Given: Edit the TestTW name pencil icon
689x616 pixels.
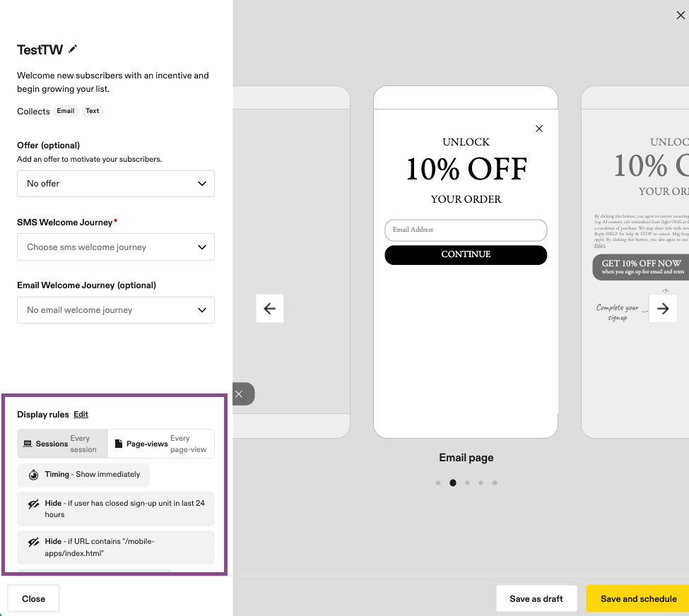Looking at the screenshot, I should click(73, 49).
